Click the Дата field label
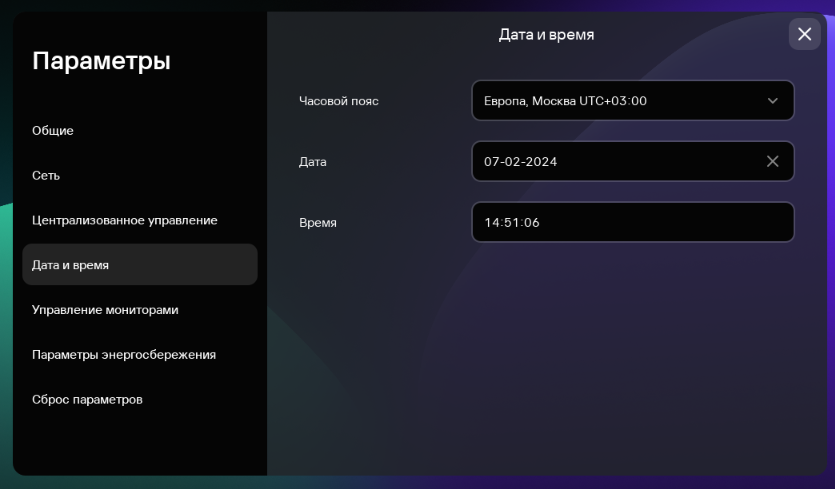The height and width of the screenshot is (489, 835). tap(313, 162)
